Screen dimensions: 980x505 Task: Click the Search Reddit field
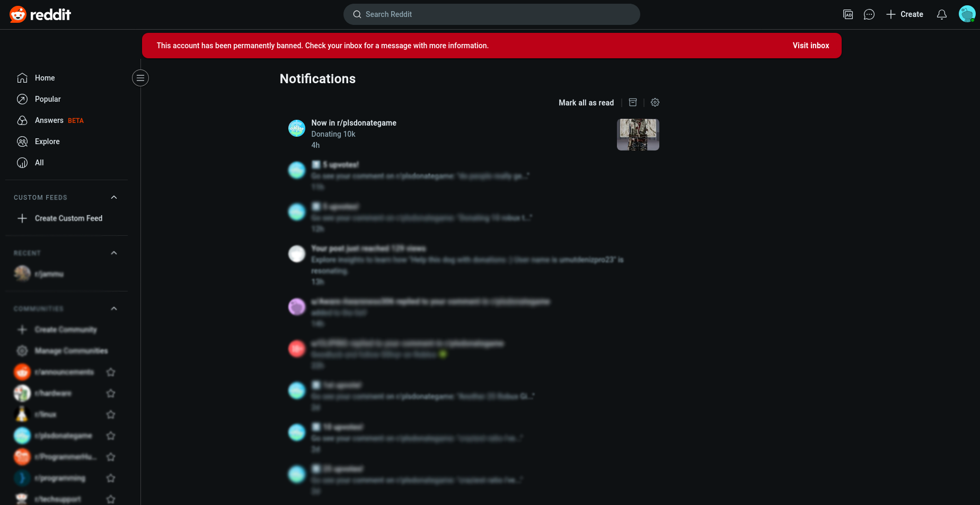(491, 14)
